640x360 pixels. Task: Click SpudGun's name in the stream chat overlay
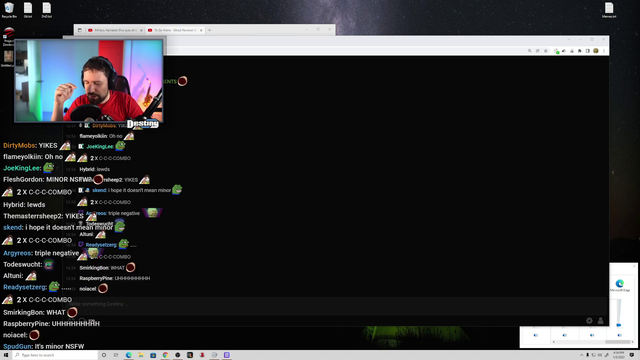coord(17,347)
